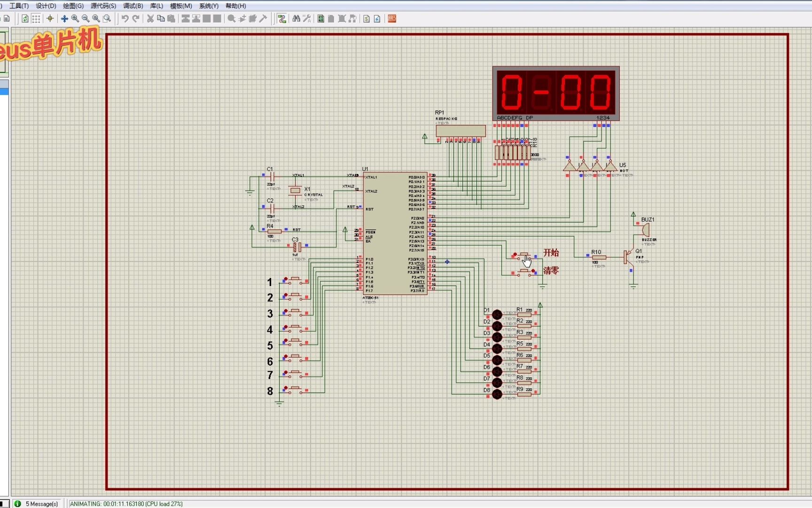
Task: Push contestant button 5 in the schematic
Action: (295, 341)
